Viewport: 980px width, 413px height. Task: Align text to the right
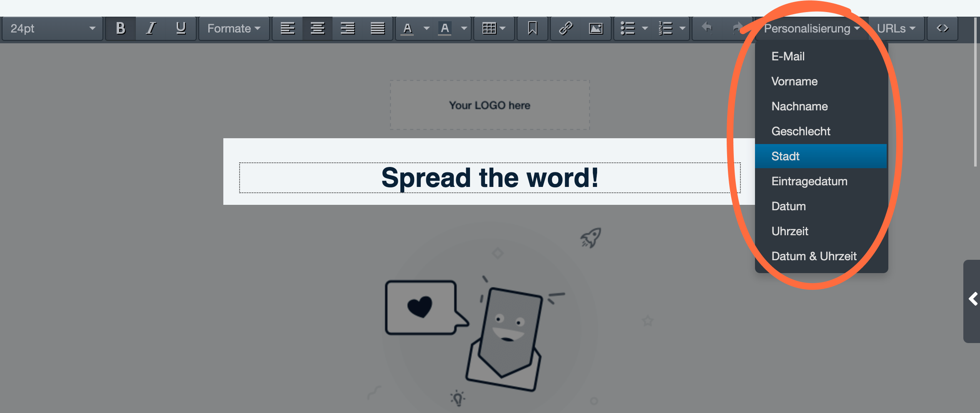(347, 28)
